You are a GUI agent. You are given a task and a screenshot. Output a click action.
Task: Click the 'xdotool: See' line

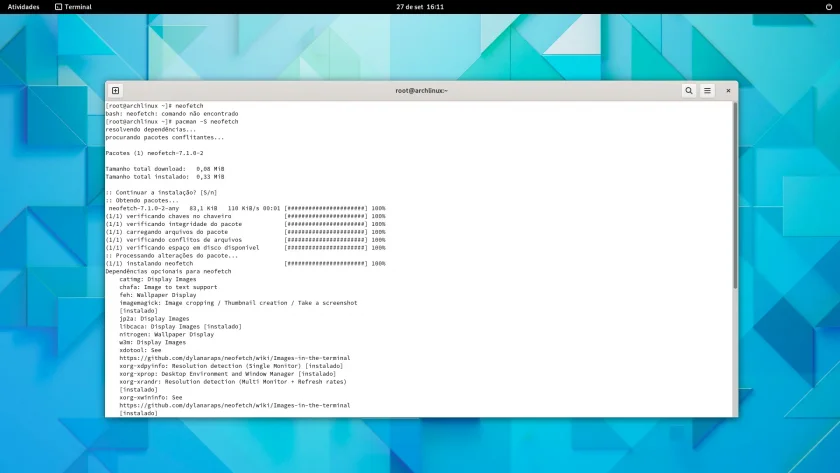coord(140,350)
